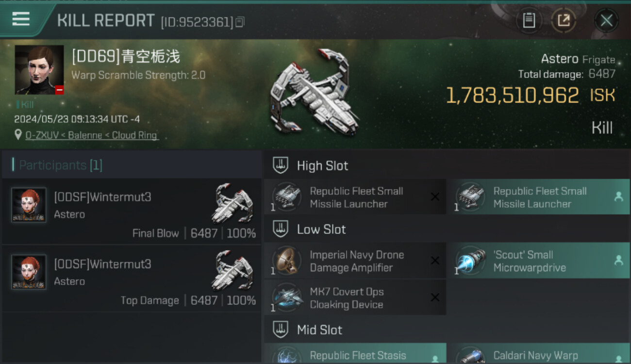631x364 pixels.
Task: Open the hamburger menu icon
Action: tap(21, 19)
